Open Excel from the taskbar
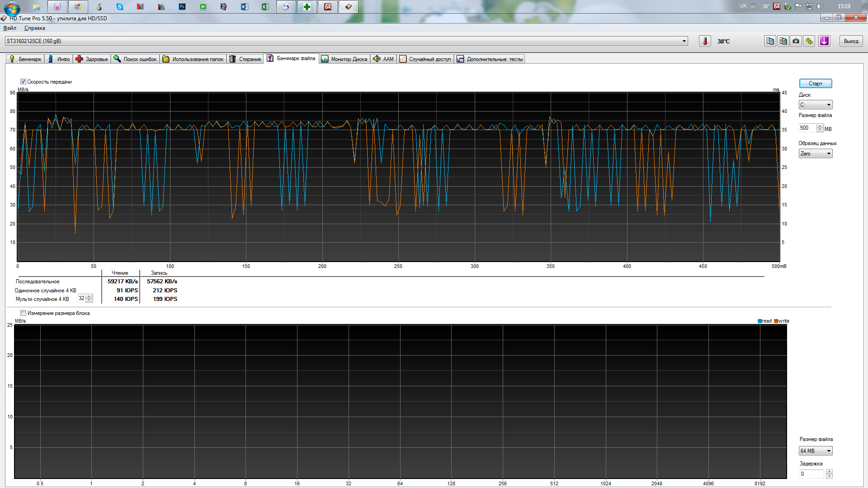868x488 pixels. click(x=265, y=7)
